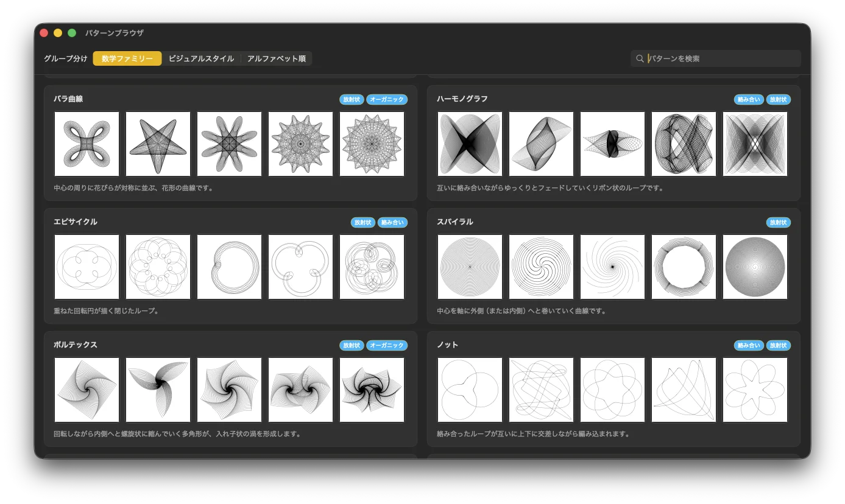
Task: Switch grouping to アルファベット順
Action: (277, 58)
